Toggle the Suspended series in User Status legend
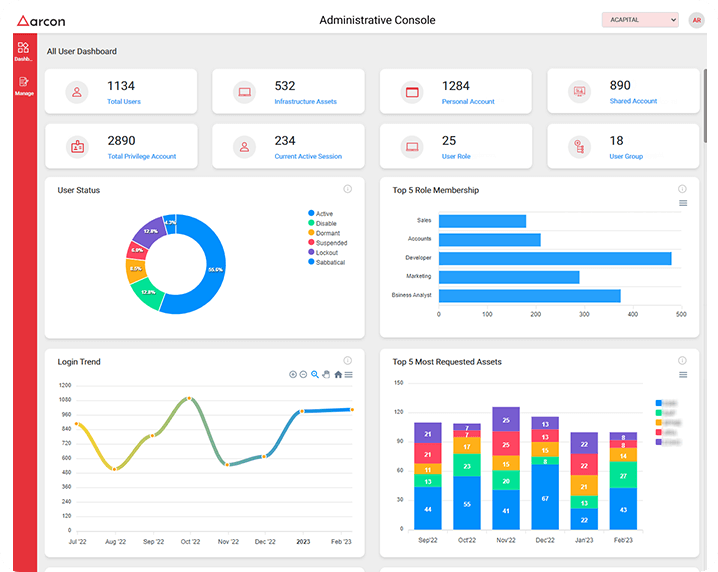The image size is (718, 572). 330,243
